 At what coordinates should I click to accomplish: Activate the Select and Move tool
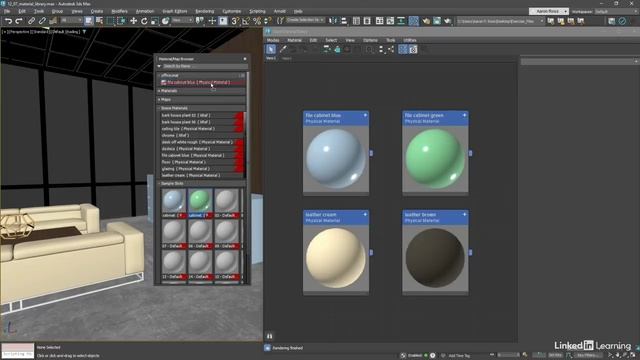(133, 21)
